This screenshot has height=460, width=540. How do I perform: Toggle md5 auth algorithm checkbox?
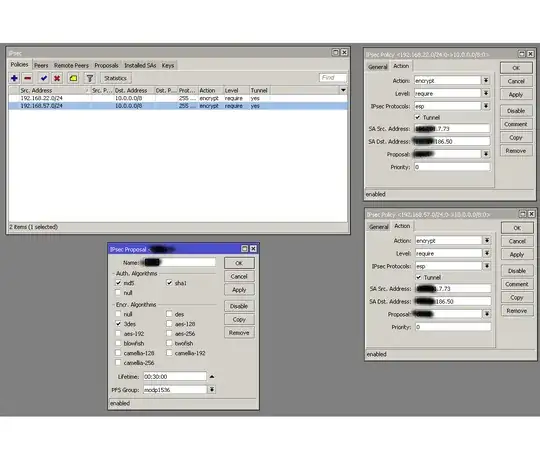coord(118,283)
